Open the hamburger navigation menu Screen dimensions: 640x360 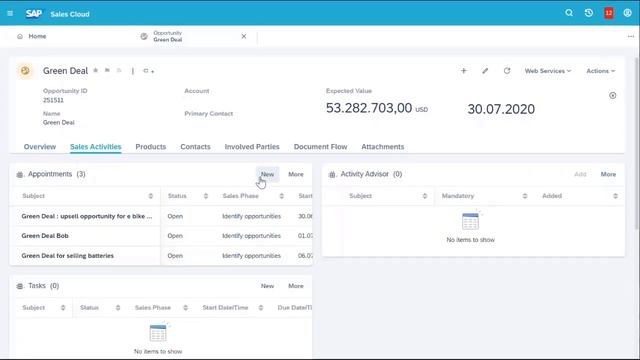coord(10,13)
